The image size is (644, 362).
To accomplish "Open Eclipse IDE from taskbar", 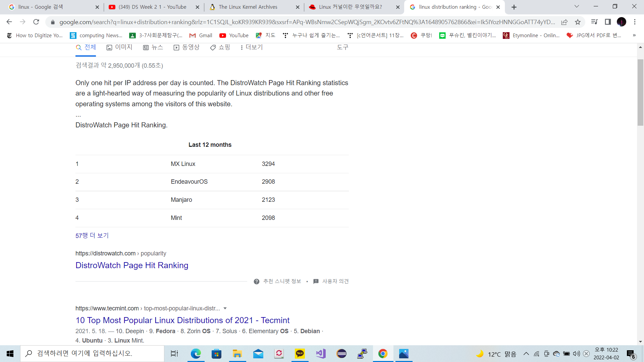I will click(x=341, y=354).
